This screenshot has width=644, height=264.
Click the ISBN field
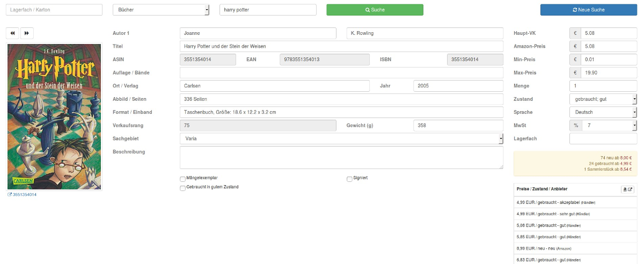(475, 60)
